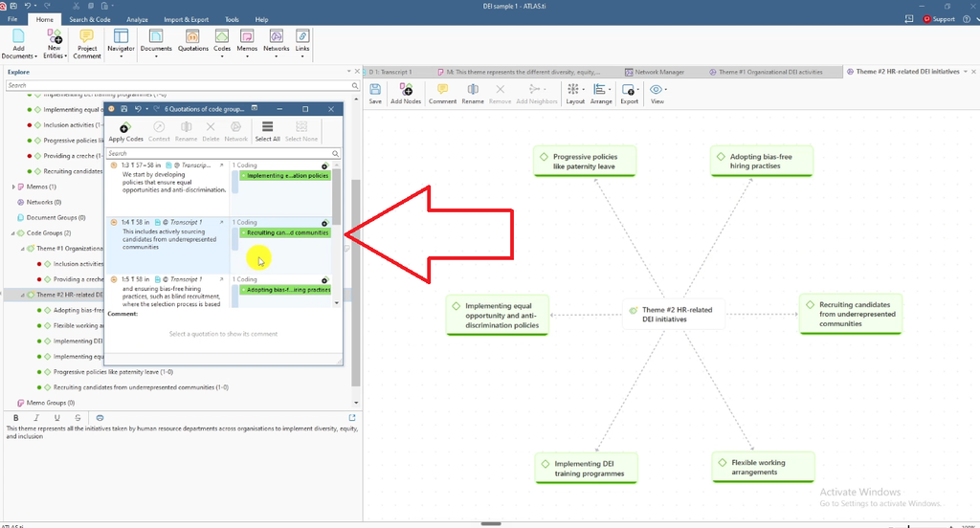Switch to Tools ribbon tab

point(232,19)
